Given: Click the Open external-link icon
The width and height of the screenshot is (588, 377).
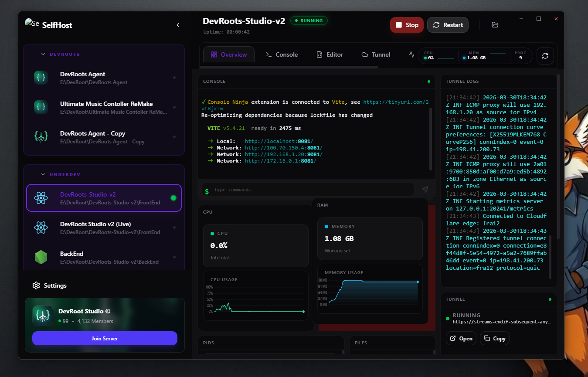Looking at the screenshot, I should [x=453, y=339].
